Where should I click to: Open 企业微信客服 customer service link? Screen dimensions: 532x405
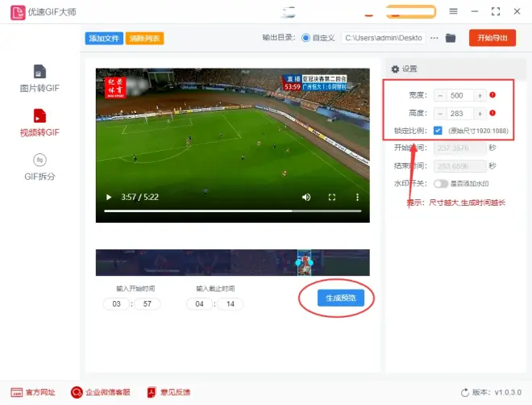[101, 392]
